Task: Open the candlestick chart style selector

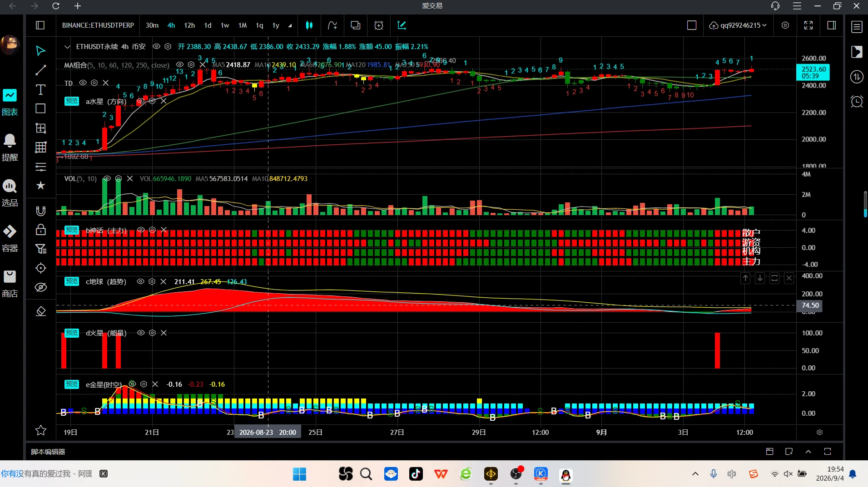Action: (x=309, y=25)
